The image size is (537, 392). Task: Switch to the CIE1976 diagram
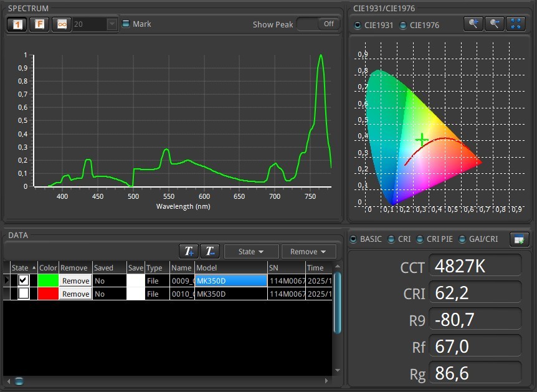(x=402, y=26)
